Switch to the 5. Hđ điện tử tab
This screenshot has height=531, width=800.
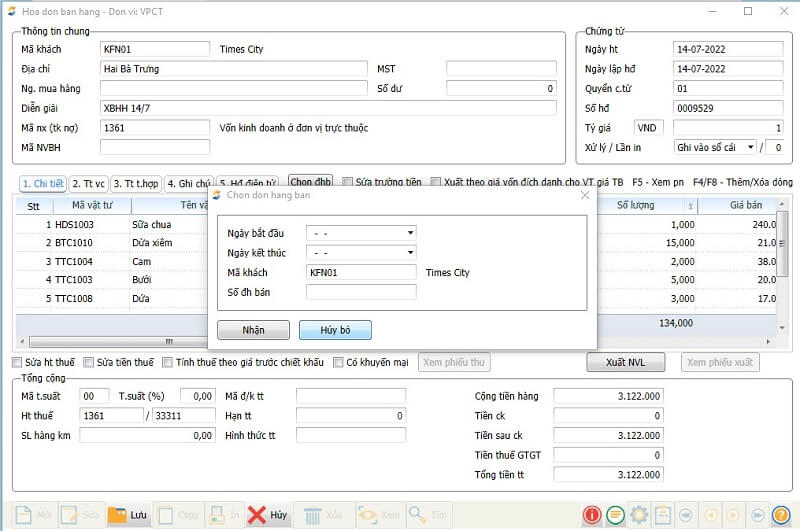247,183
